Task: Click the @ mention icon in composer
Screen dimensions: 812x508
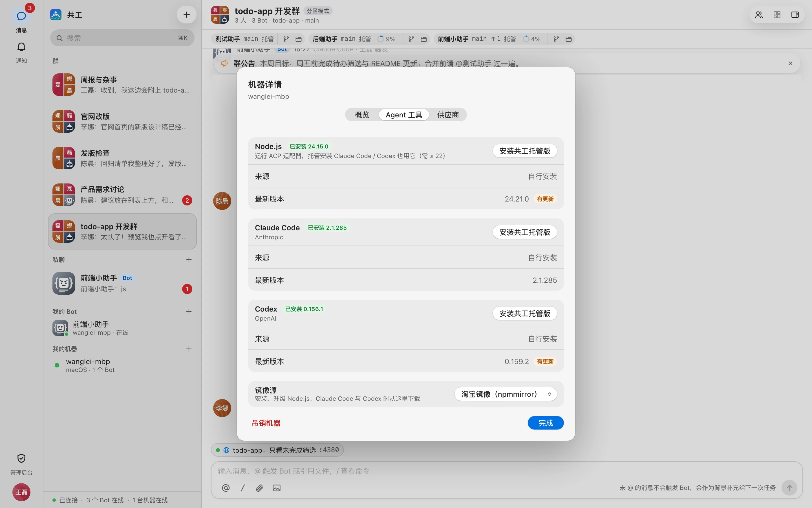Action: point(226,488)
